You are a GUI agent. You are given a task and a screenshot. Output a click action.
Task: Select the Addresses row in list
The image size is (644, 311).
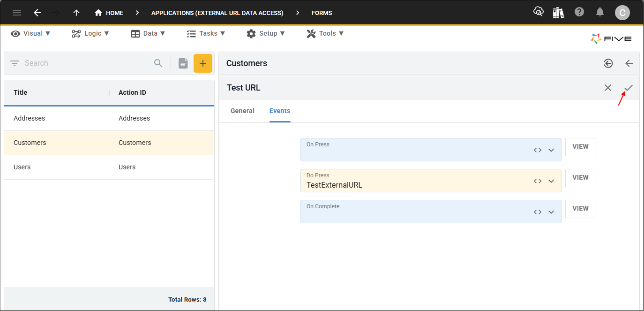pyautogui.click(x=109, y=118)
